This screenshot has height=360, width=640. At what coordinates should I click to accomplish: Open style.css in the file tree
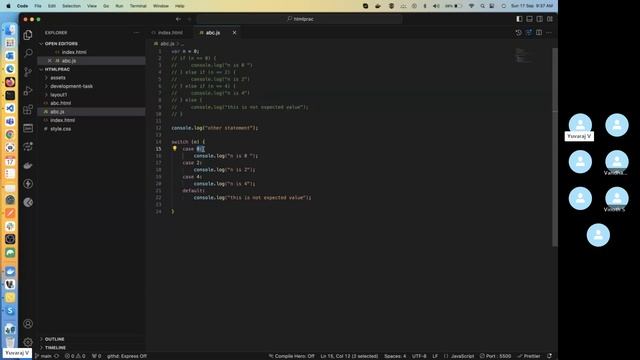(x=60, y=129)
